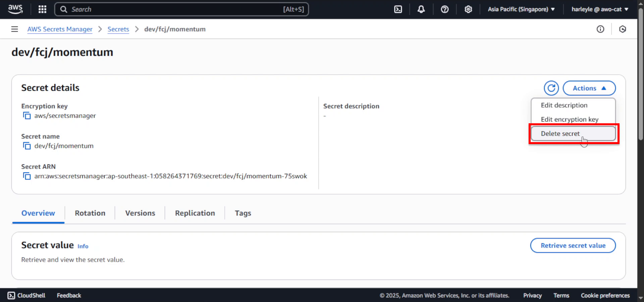
Task: Open the harleyle @ awo-cat account menu
Action: coord(600,9)
